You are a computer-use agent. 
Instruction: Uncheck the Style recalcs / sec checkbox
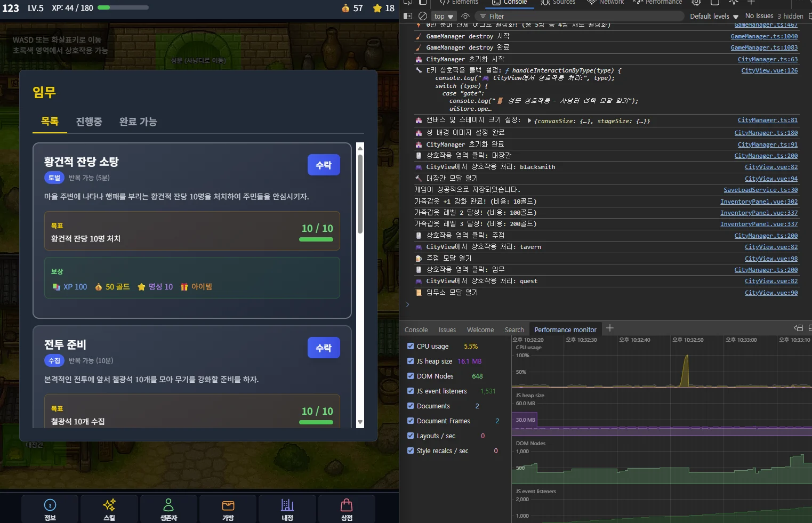[411, 450]
